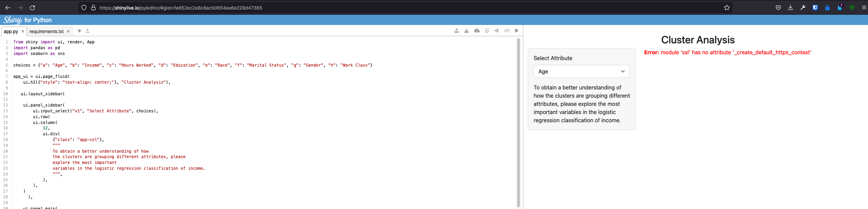Open the green shield extension icon
The image size is (868, 209).
852,8
